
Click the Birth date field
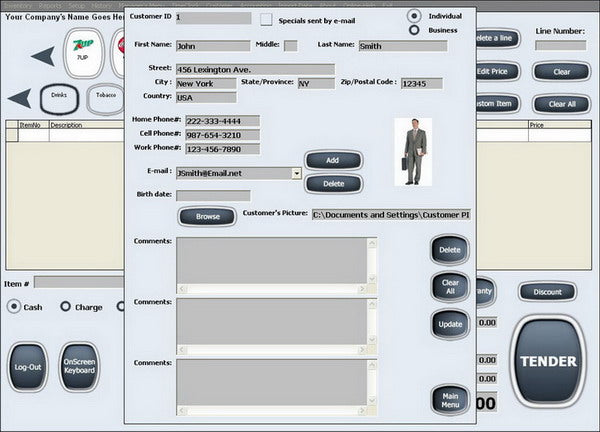(213, 196)
